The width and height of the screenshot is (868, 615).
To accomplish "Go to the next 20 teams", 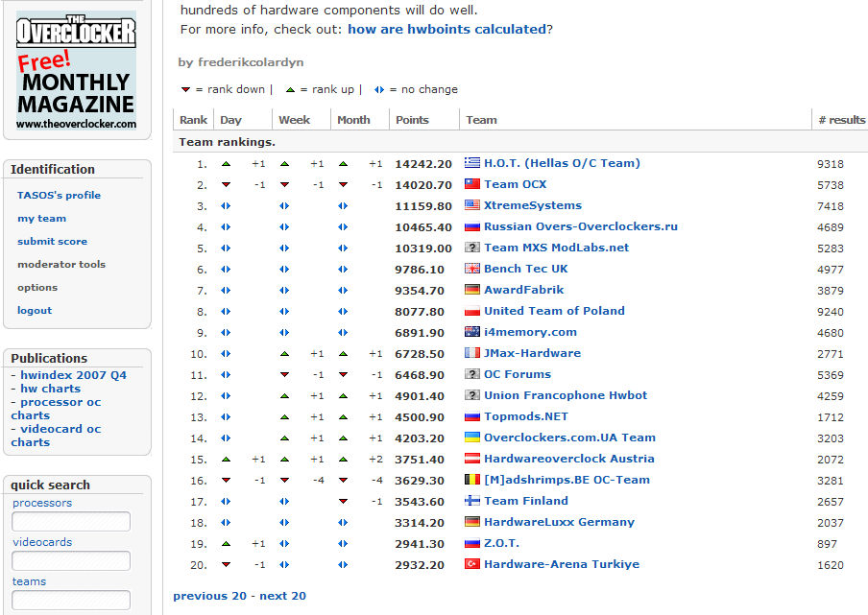I will 283,596.
